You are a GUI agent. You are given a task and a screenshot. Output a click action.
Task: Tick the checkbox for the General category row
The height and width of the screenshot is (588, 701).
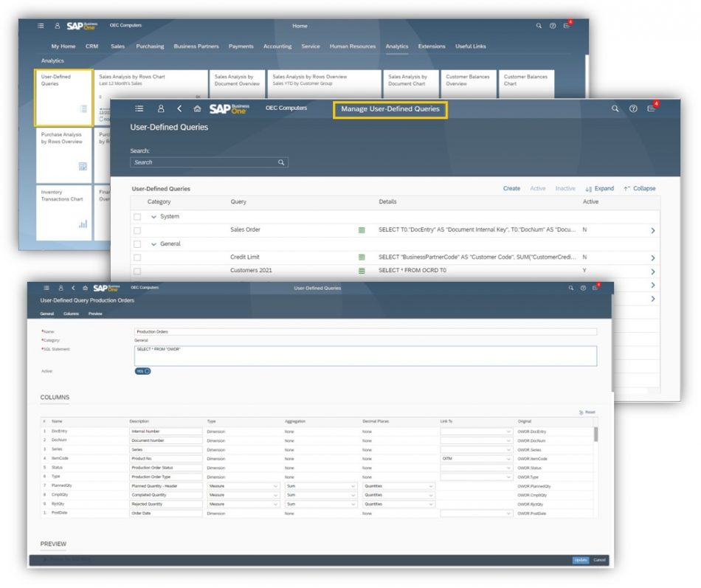coord(137,244)
